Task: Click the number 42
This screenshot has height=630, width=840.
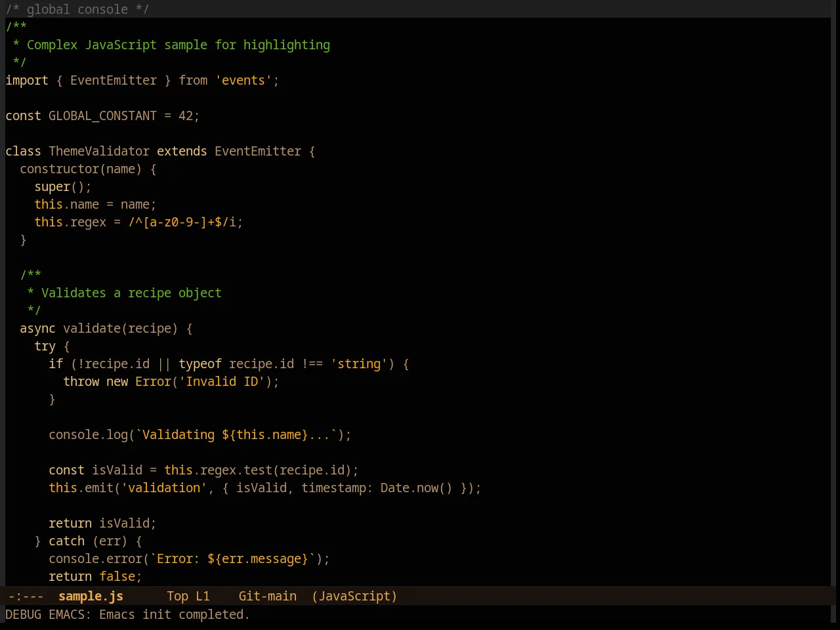Action: click(x=186, y=115)
